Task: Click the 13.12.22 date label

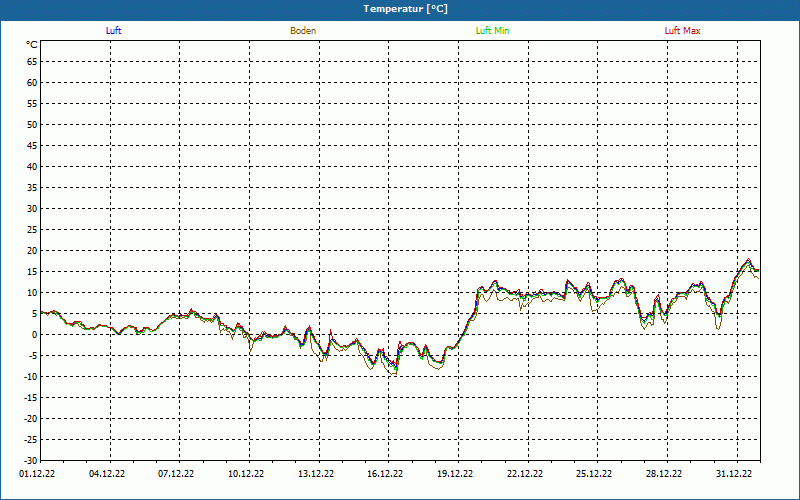Action: [316, 473]
